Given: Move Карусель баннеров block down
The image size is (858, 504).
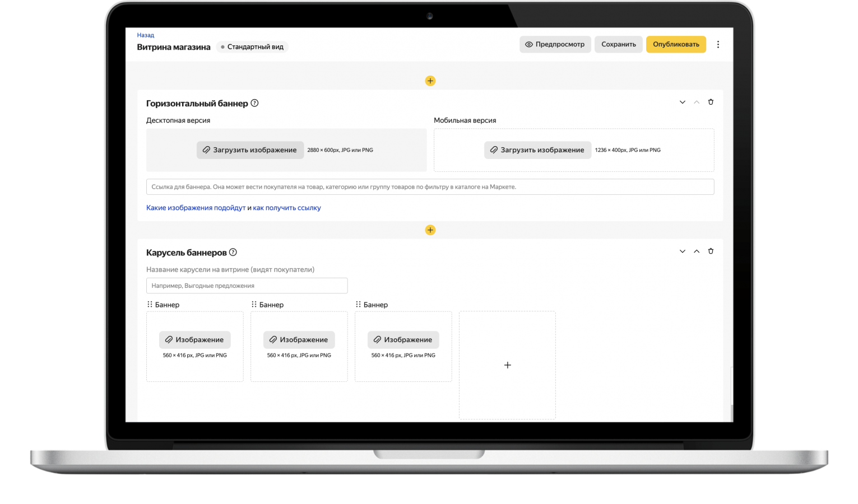Looking at the screenshot, I should pos(682,251).
